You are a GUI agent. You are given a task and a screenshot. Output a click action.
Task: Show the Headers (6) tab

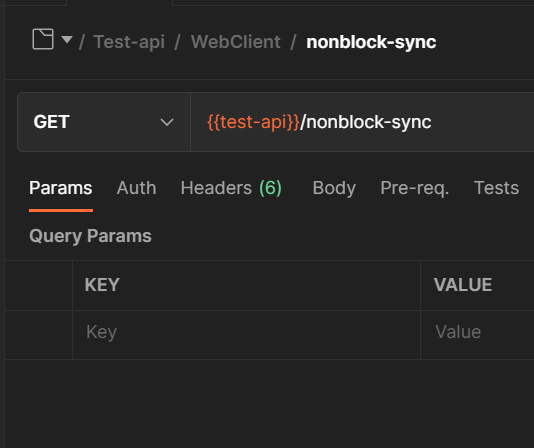pyautogui.click(x=231, y=188)
